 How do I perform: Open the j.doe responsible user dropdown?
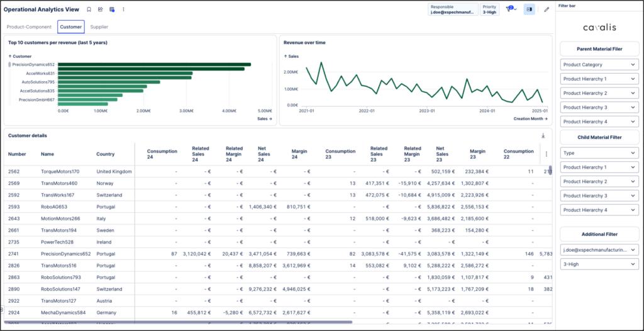point(599,250)
